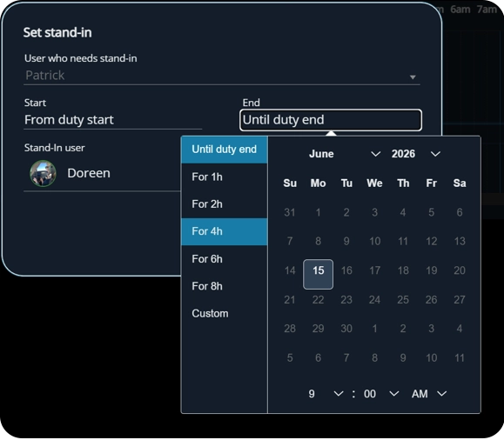This screenshot has width=504, height=440.
Task: Select June 6 in the calendar
Action: [x=460, y=213]
